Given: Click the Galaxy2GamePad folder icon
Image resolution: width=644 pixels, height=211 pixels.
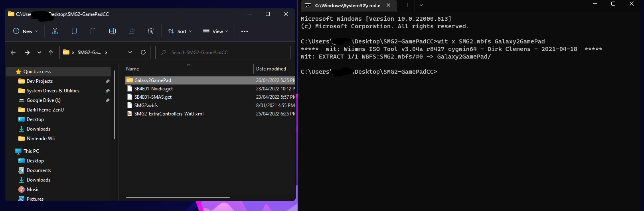Looking at the screenshot, I should [129, 80].
